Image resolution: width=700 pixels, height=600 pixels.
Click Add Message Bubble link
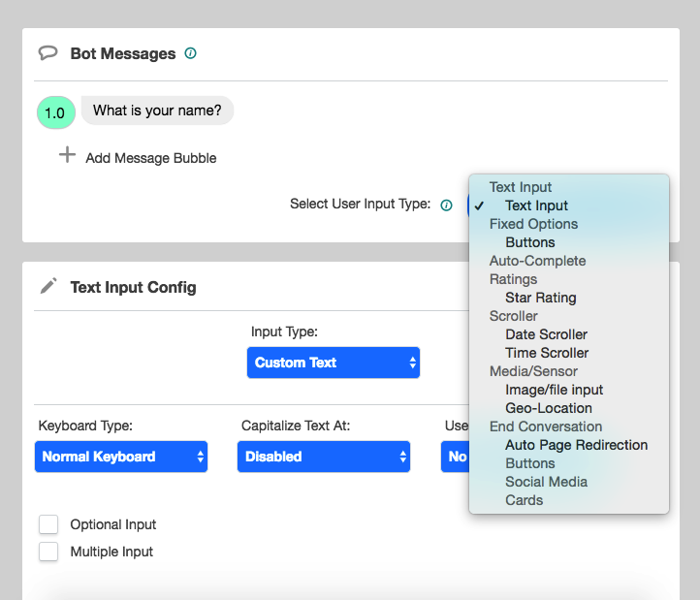[x=151, y=158]
